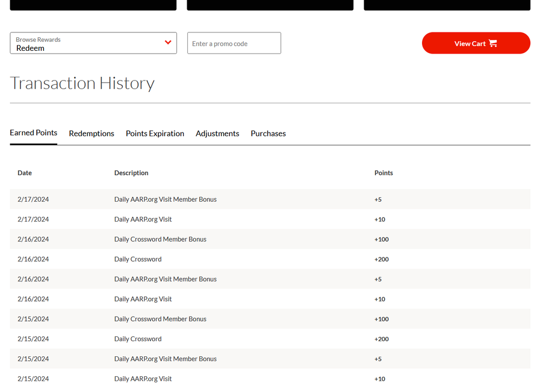The width and height of the screenshot is (540, 392).
Task: Click the Transaction History heading
Action: coord(82,83)
